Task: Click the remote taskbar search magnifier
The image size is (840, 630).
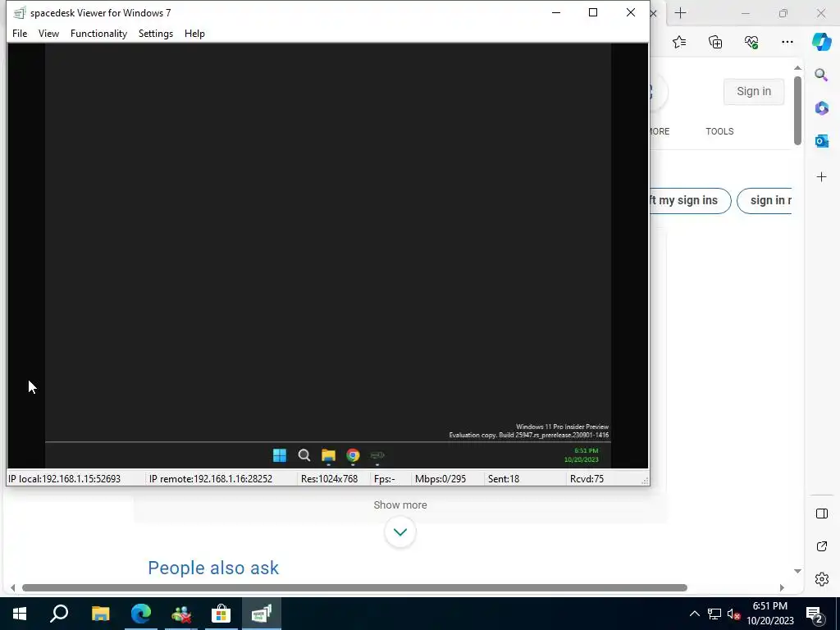Action: click(x=304, y=455)
